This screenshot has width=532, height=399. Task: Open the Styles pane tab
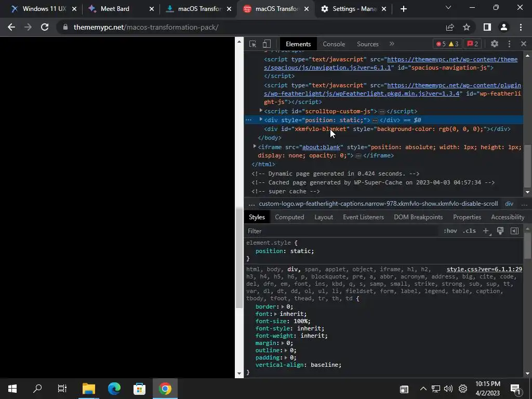click(257, 217)
